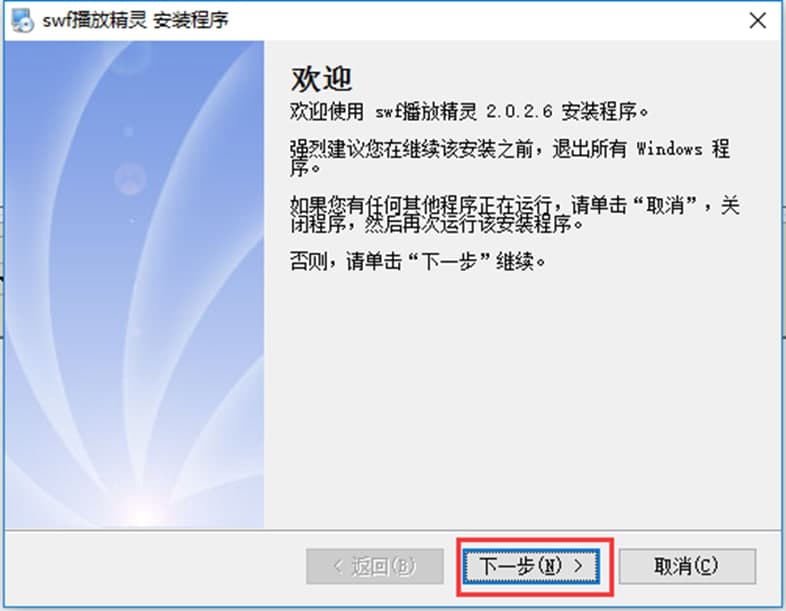Click the right arrow on 下一步 button

coord(578,566)
